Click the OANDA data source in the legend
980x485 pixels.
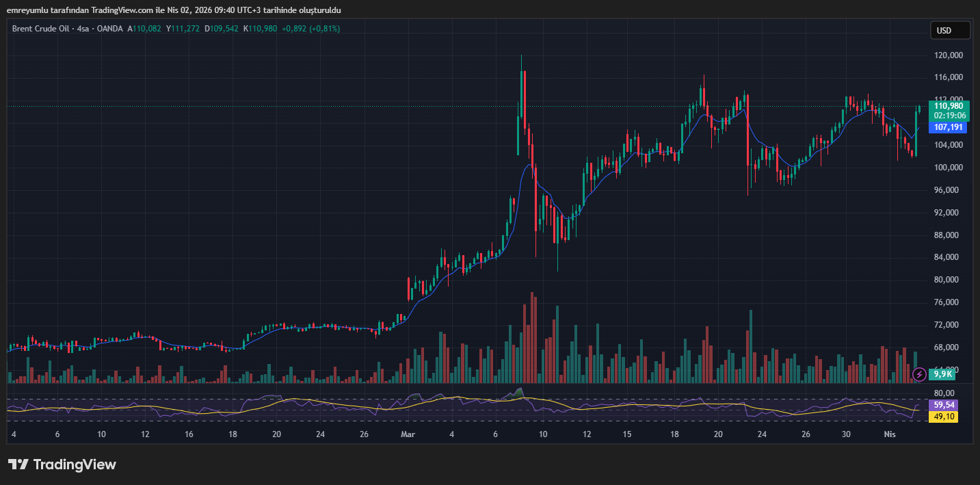point(109,29)
